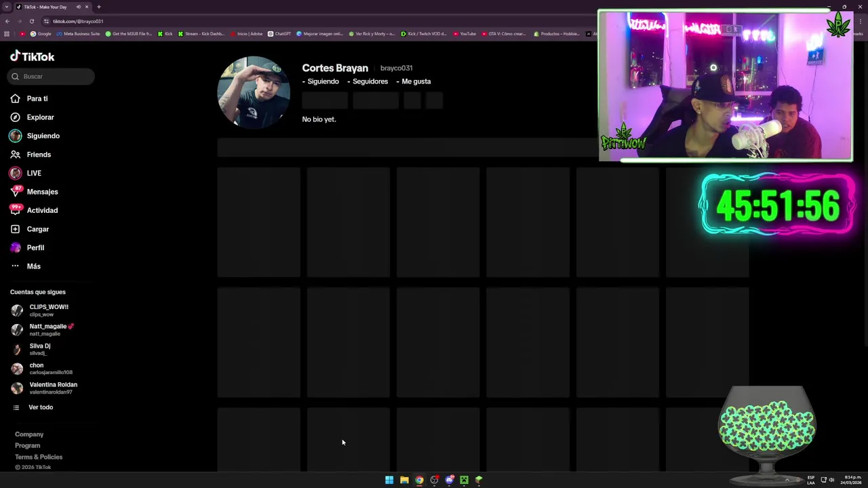Click the Company footer link
868x488 pixels.
click(x=29, y=434)
